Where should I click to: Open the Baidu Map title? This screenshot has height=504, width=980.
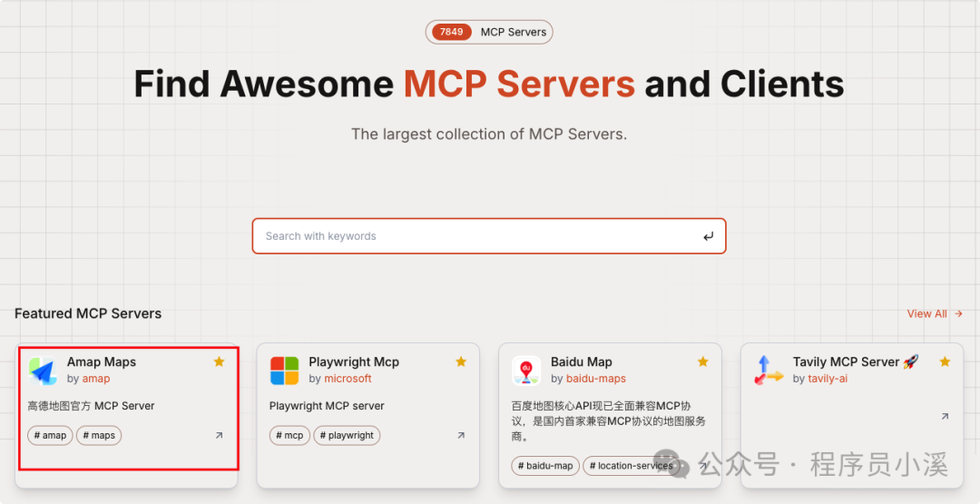pos(582,362)
